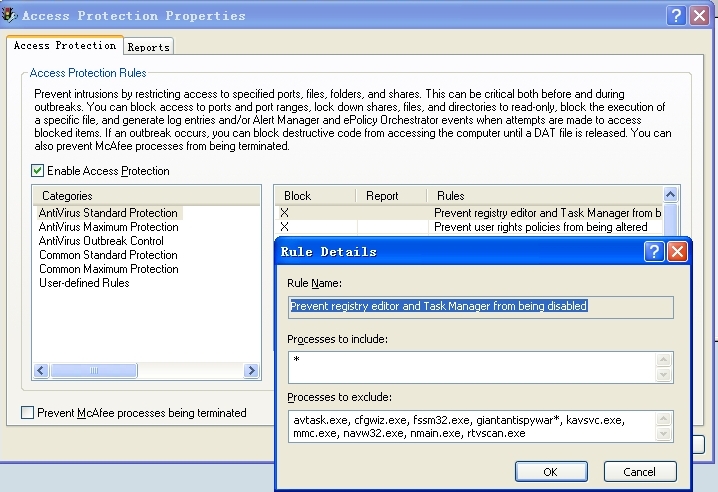
Task: Click right arrow of Categories horizontal scrollbar
Action: (253, 371)
